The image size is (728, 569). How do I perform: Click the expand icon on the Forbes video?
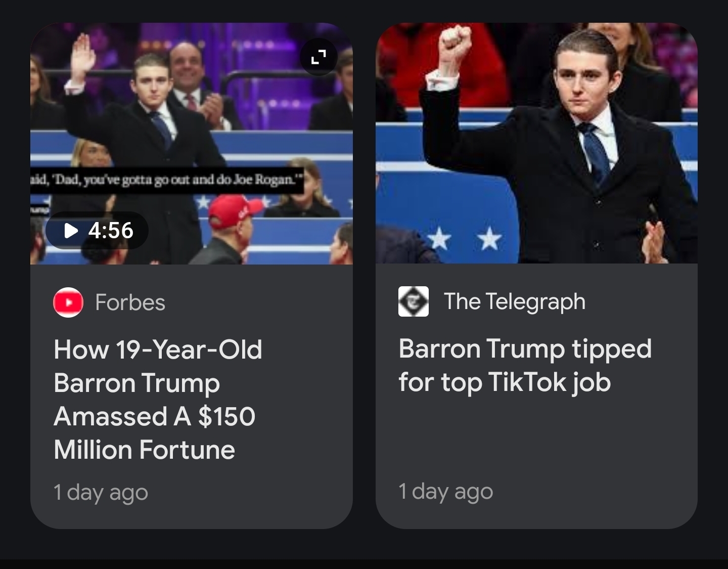point(318,57)
